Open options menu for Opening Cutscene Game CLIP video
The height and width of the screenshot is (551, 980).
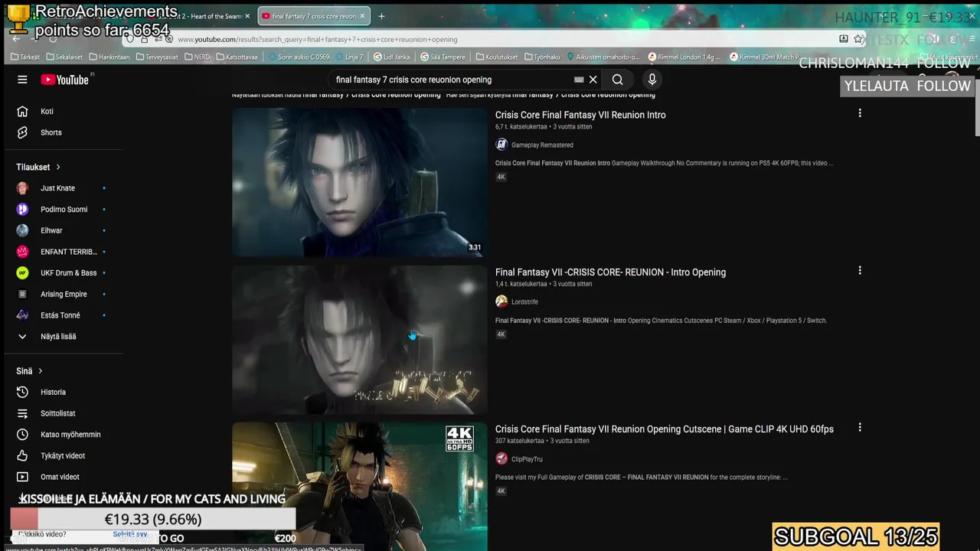click(860, 428)
